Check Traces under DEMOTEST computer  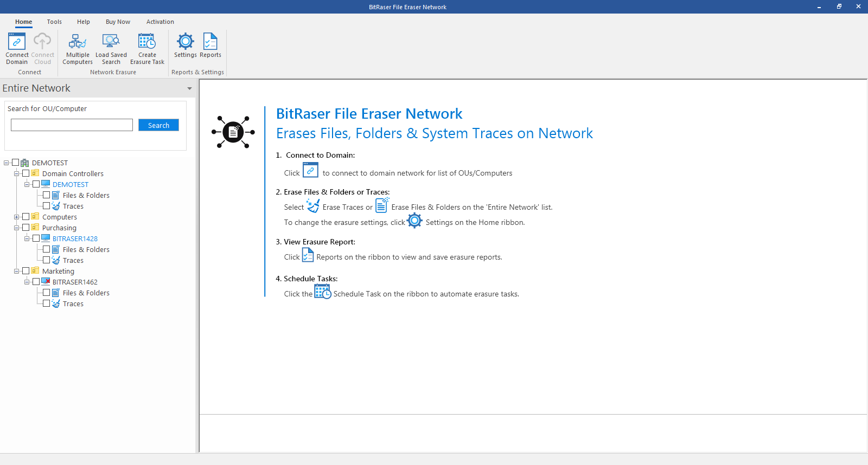click(46, 206)
